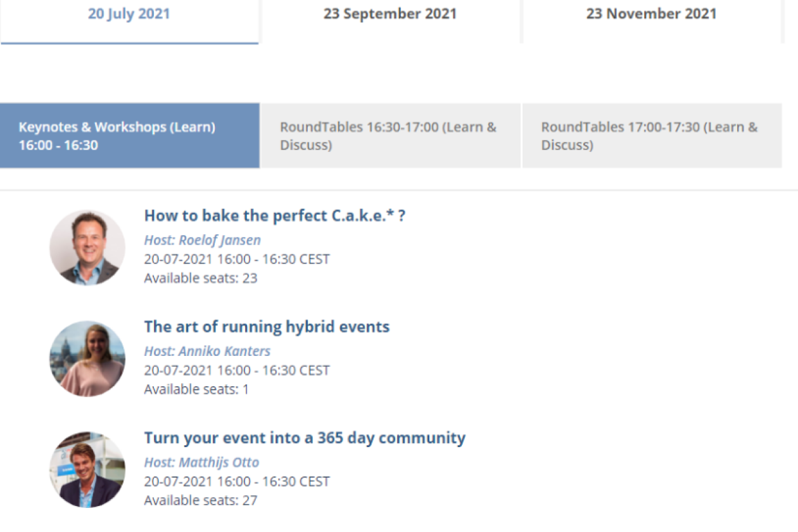Click "Available seats: 1" text
Image resolution: width=798 pixels, height=532 pixels.
coord(196,389)
